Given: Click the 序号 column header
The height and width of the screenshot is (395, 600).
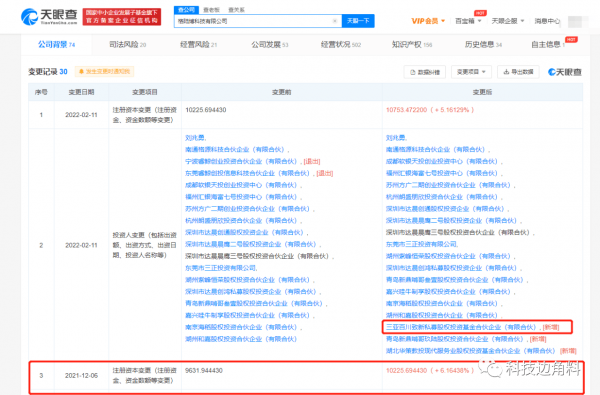Looking at the screenshot, I should click(41, 92).
